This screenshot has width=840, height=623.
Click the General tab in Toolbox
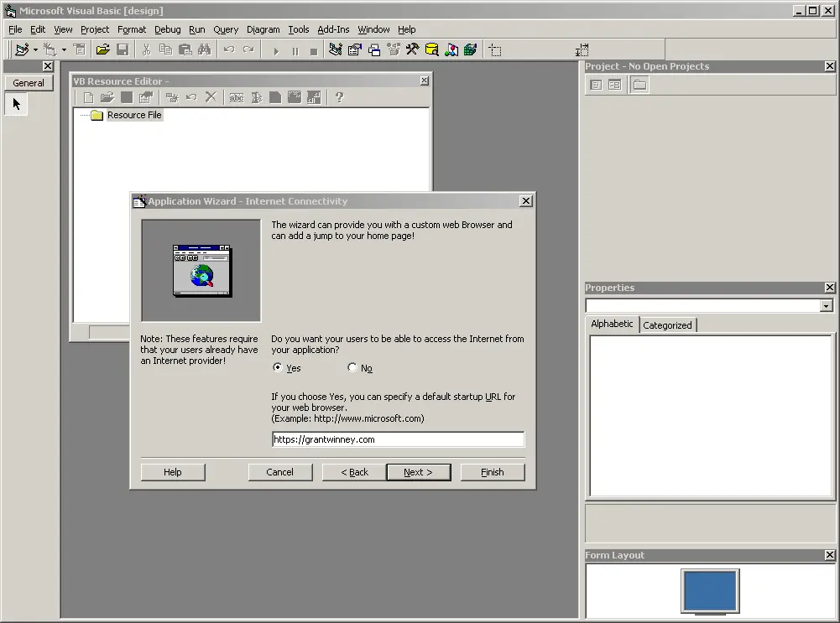(29, 83)
